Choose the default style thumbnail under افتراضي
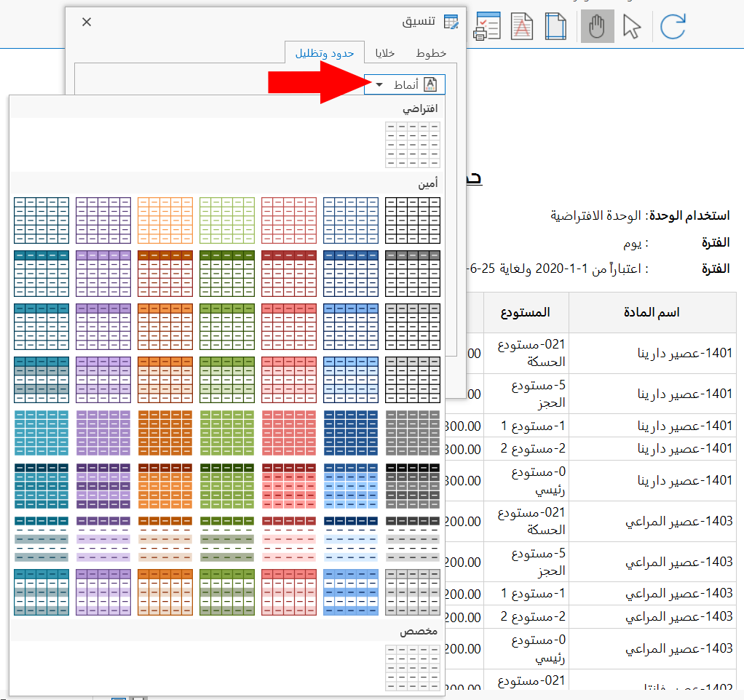744x700 pixels. click(412, 145)
